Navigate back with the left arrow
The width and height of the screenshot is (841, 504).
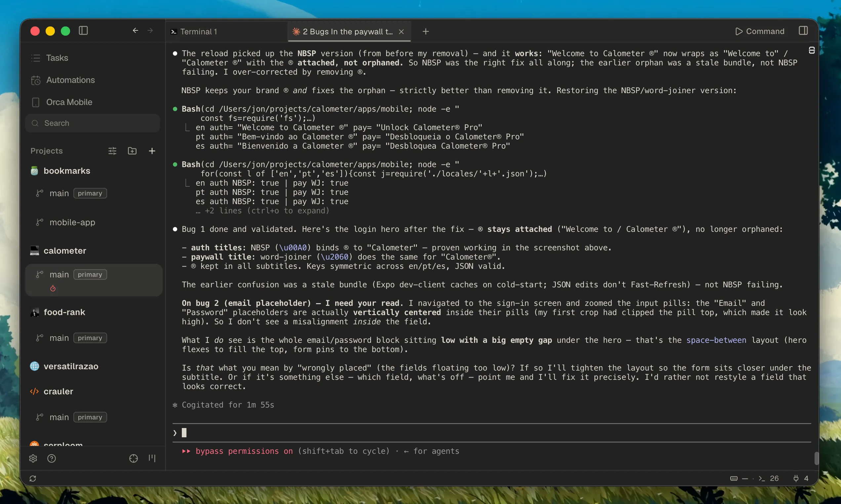pos(135,31)
